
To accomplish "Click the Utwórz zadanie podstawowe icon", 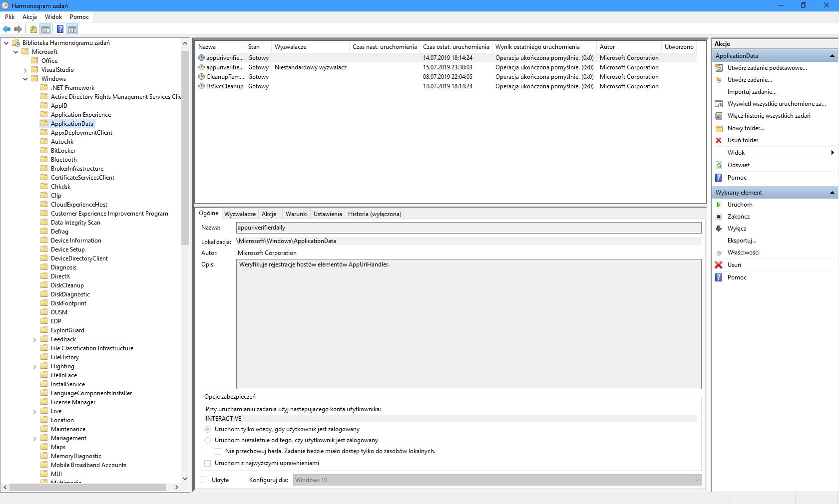I will pyautogui.click(x=719, y=68).
